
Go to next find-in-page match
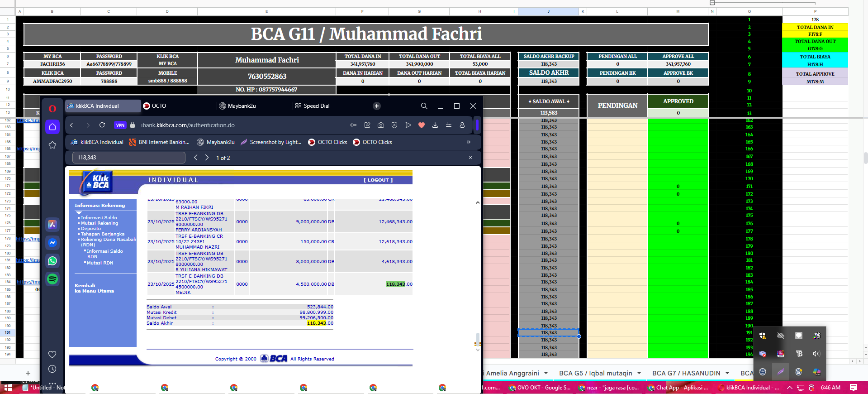pos(207,158)
